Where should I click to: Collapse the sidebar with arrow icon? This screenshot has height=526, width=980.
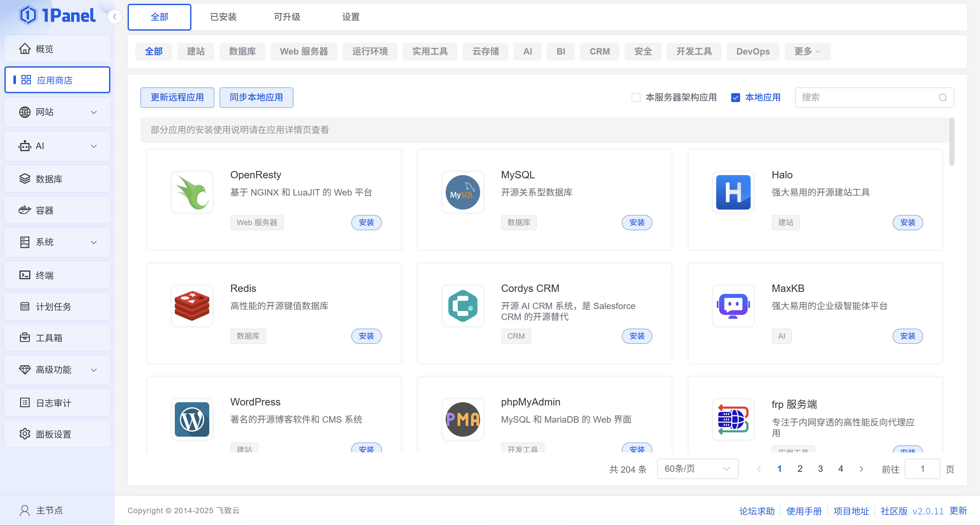[x=115, y=17]
